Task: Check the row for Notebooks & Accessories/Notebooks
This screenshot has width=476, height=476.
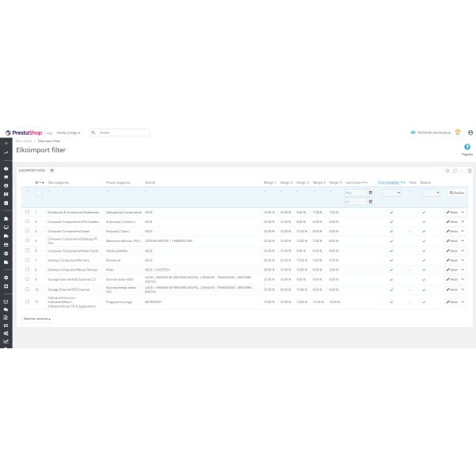Action: coord(28,212)
